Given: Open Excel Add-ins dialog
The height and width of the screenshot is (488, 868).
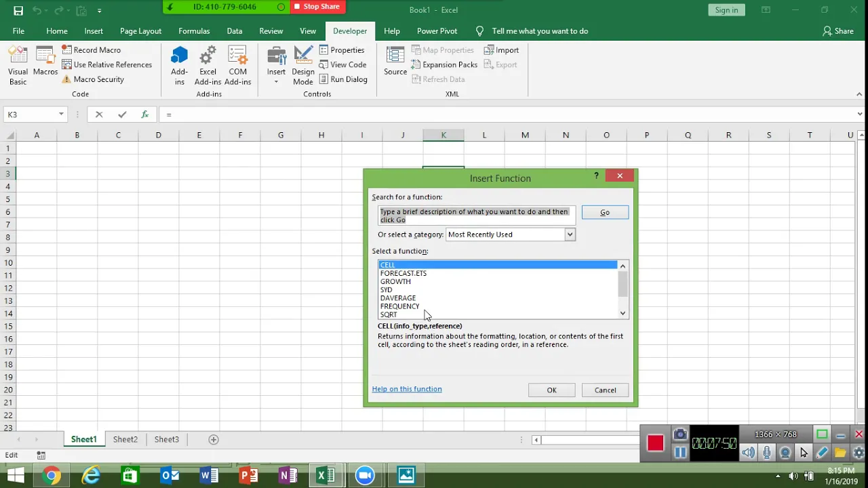Looking at the screenshot, I should tap(208, 66).
